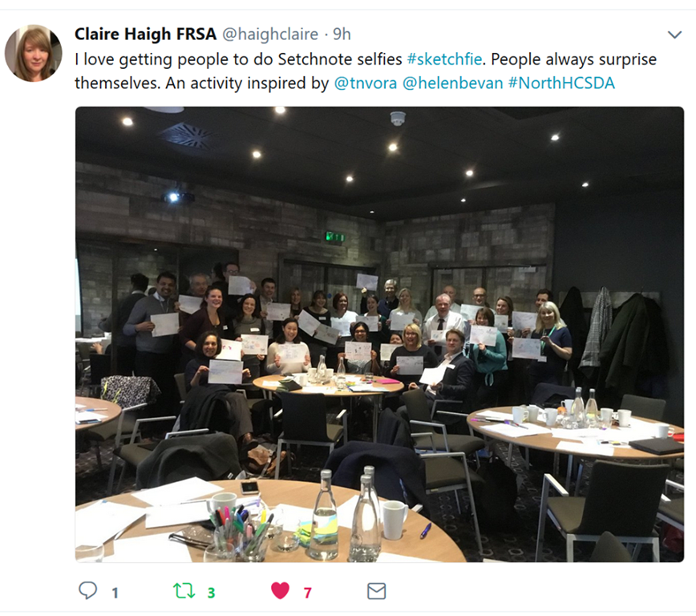Click the reply count 1

click(x=115, y=593)
